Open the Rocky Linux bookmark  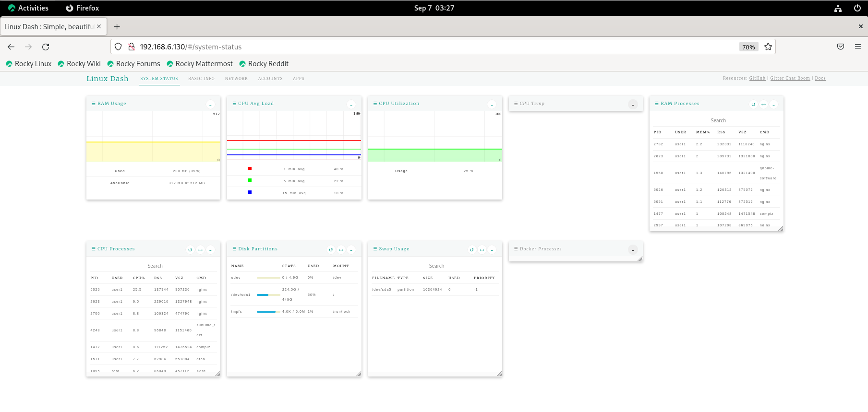tap(29, 64)
